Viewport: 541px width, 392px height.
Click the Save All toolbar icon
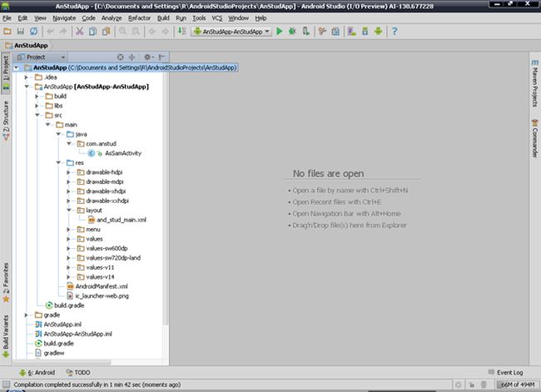[20, 32]
